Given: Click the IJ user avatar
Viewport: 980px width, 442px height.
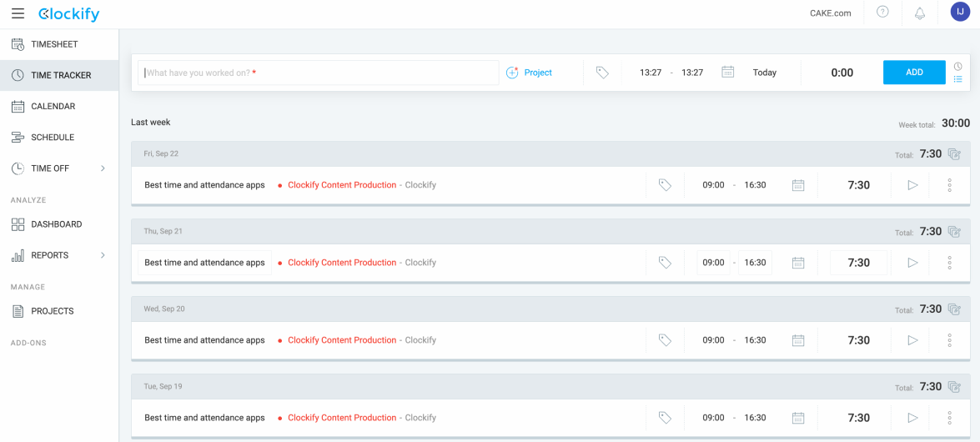Looking at the screenshot, I should point(960,12).
